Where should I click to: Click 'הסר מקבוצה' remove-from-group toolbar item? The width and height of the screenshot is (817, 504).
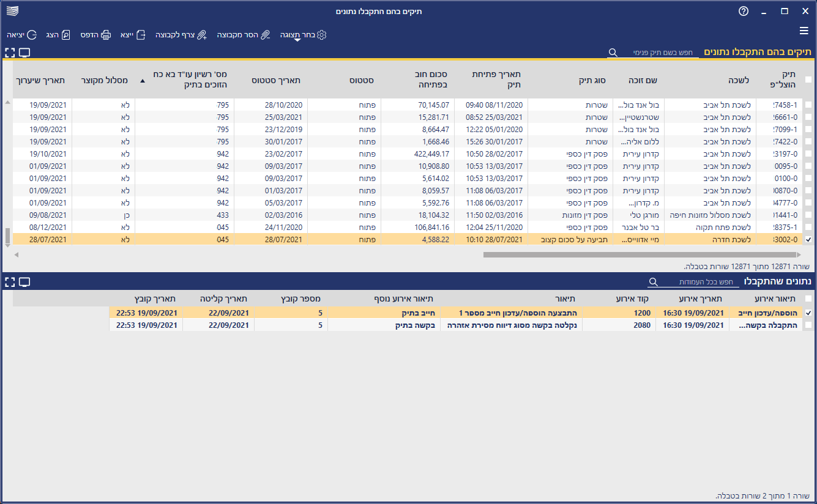pos(243,35)
